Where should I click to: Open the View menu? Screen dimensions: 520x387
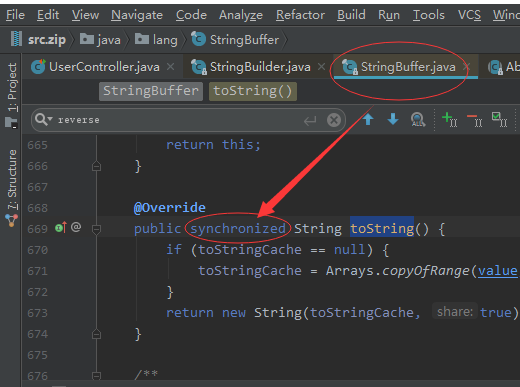(85, 15)
